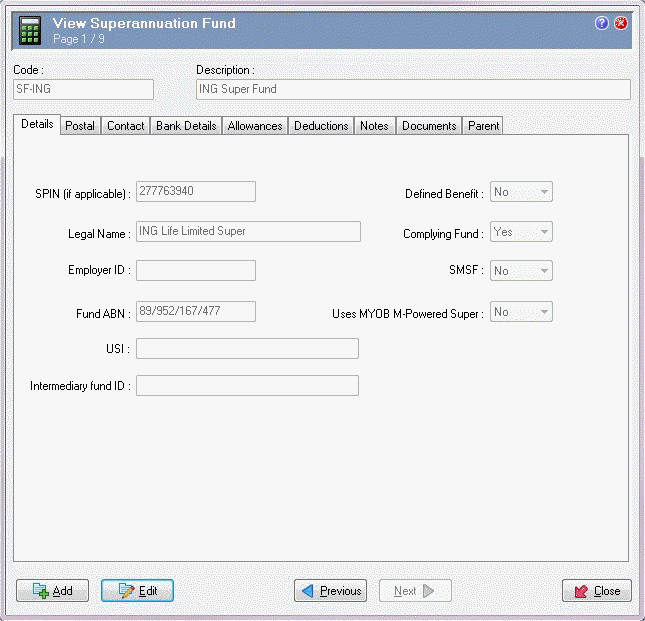
Task: Click the calculator icon in title bar
Action: click(29, 30)
